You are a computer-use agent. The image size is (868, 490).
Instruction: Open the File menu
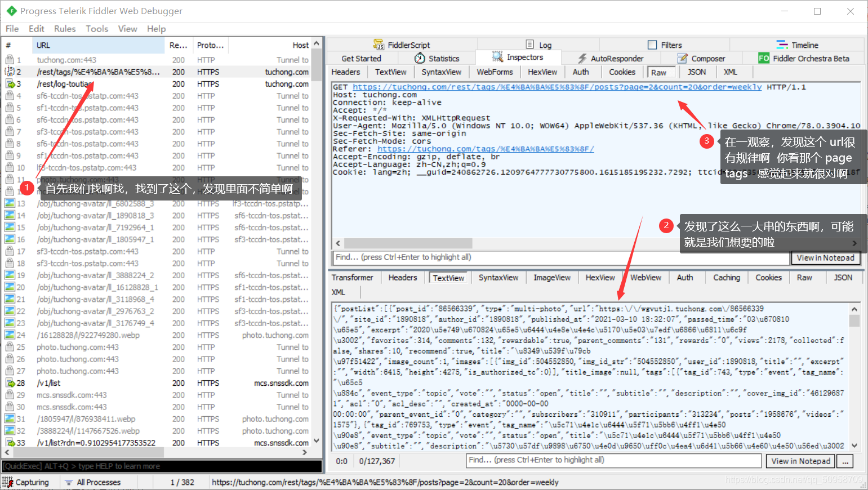click(x=12, y=29)
